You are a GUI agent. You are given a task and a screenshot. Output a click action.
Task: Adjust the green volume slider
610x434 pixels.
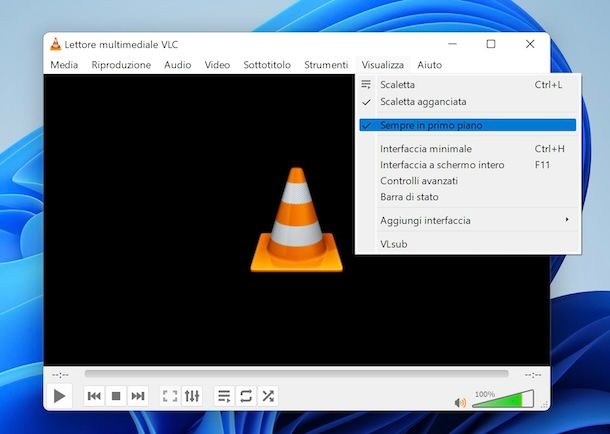(503, 399)
